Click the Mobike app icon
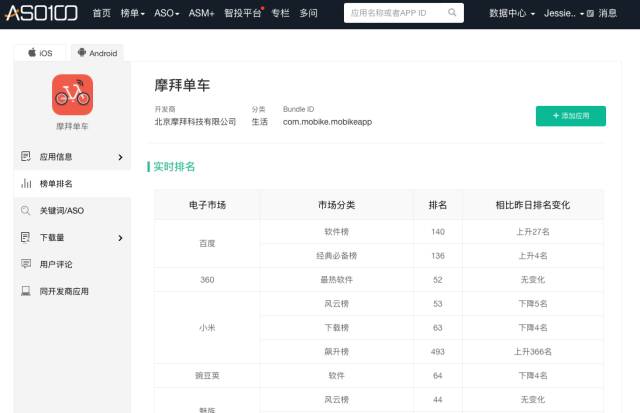The width and height of the screenshot is (640, 413). pyautogui.click(x=72, y=95)
